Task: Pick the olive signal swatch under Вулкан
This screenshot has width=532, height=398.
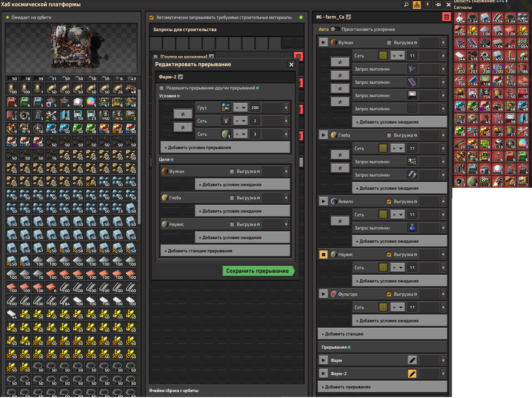Action: click(383, 56)
